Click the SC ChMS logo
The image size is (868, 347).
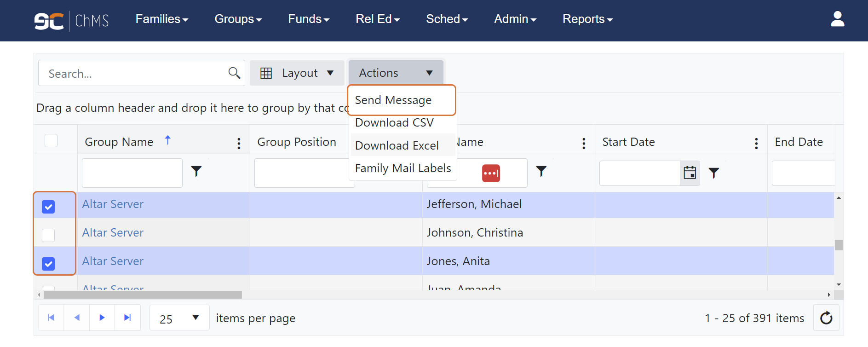(71, 21)
